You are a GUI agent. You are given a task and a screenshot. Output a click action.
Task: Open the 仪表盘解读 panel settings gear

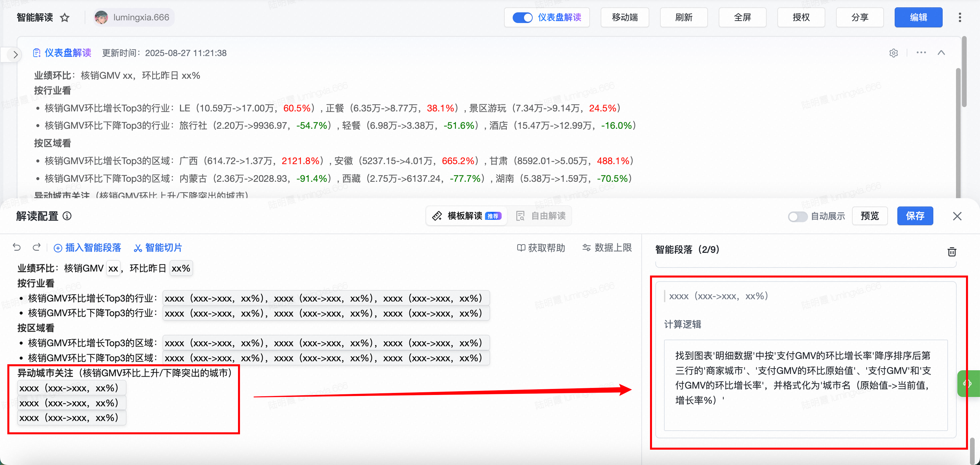893,53
